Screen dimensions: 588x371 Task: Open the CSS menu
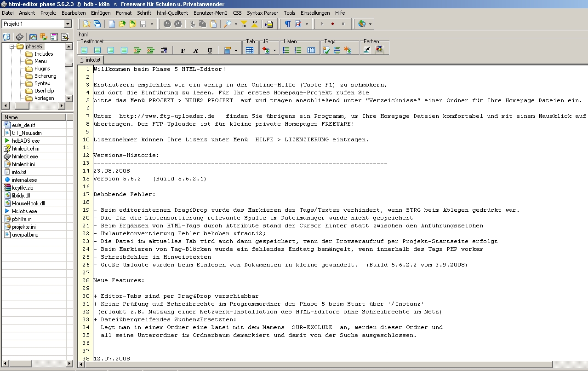[237, 13]
